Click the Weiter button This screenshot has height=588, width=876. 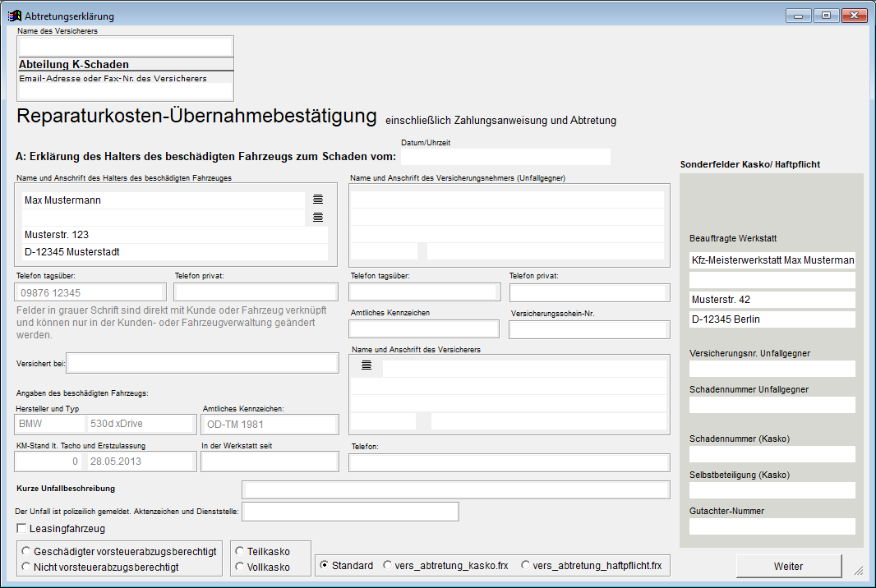coord(788,566)
